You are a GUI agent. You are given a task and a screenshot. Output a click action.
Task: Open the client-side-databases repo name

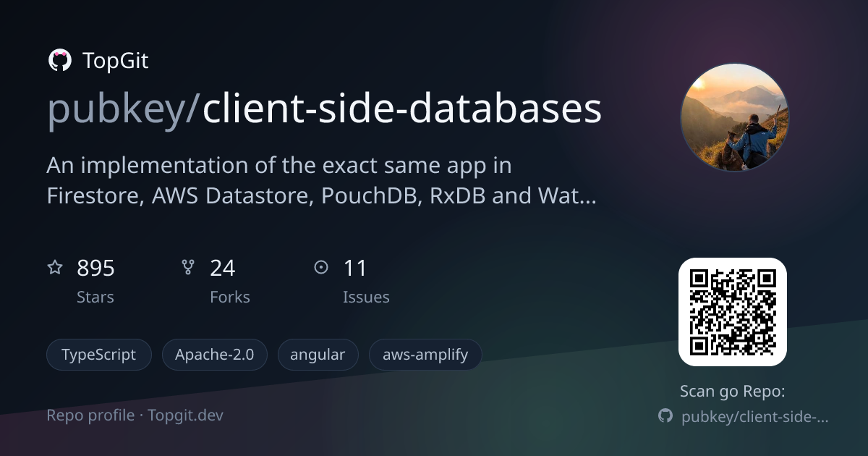[402, 109]
